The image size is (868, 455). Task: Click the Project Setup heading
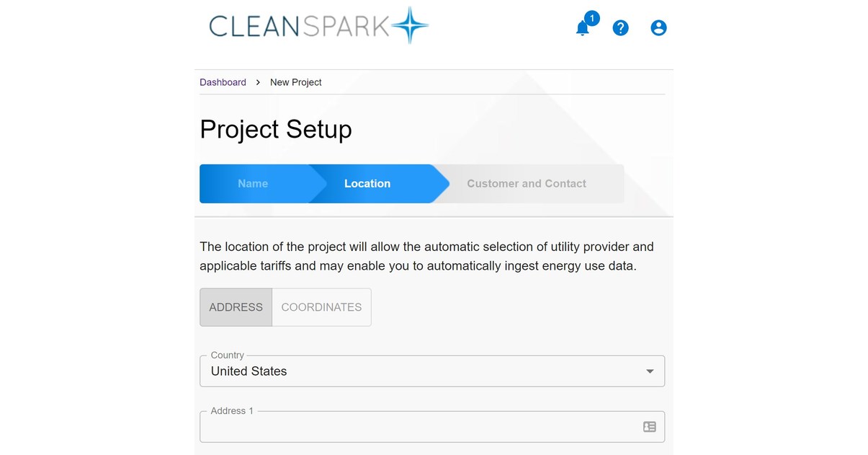(x=276, y=129)
